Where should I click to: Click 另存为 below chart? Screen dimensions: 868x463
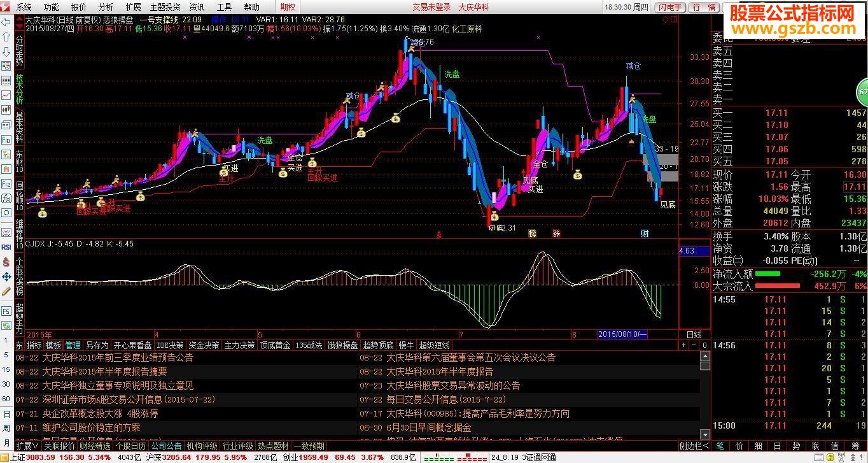(x=97, y=345)
